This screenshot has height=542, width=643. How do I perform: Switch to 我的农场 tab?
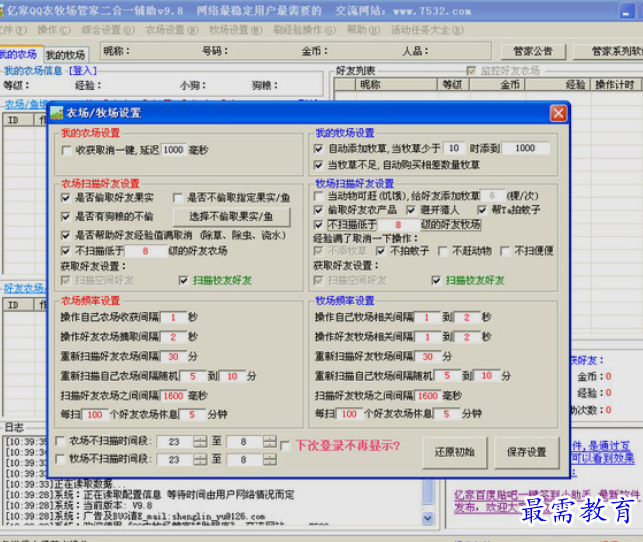tap(19, 54)
